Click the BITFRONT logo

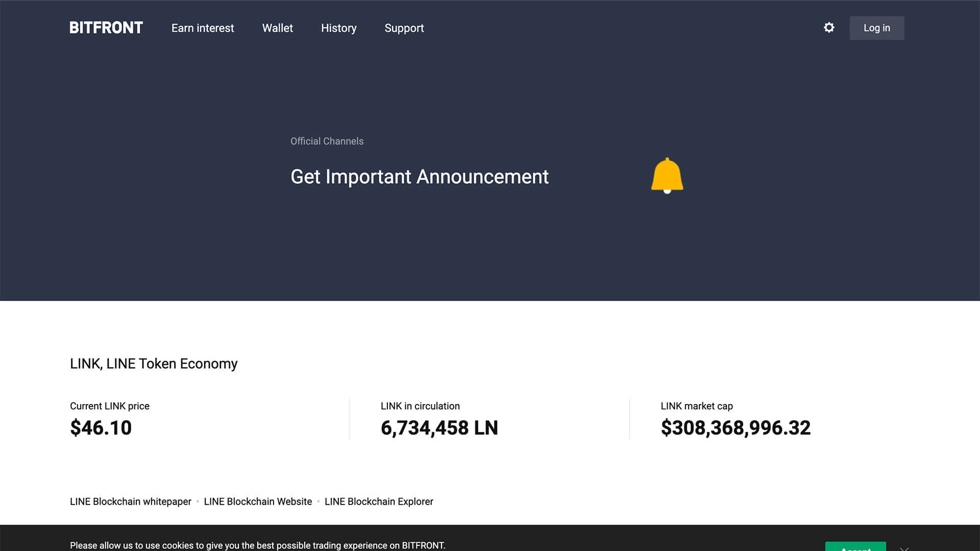coord(106,28)
